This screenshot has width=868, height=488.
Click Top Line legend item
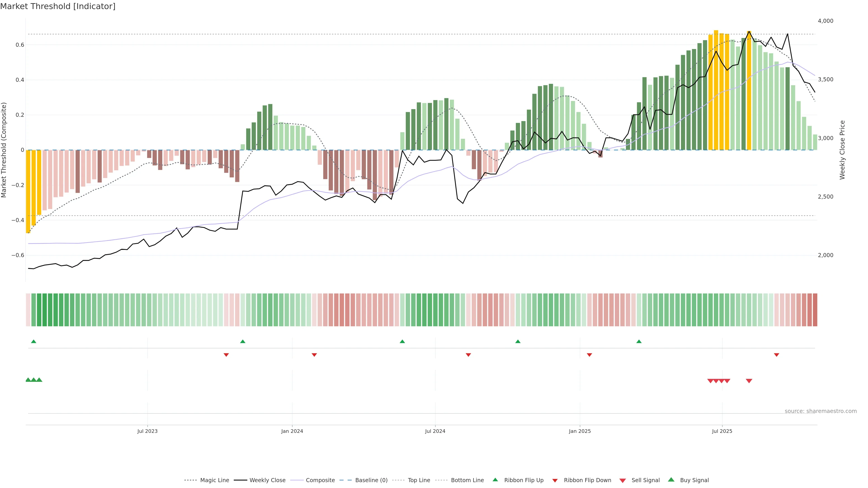pyautogui.click(x=419, y=480)
